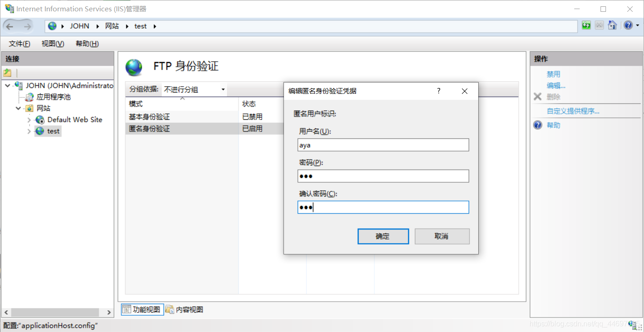
Task: Click the arrow after test in the address bar
Action: click(155, 26)
